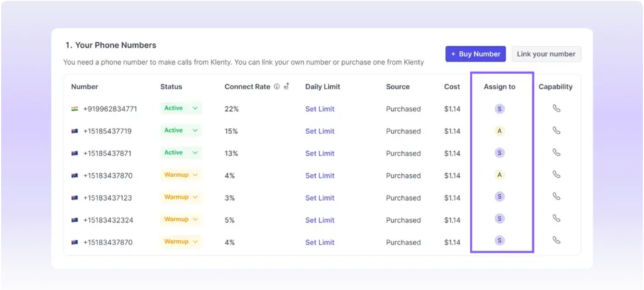Click the Connect Rate info icon
Image resolution: width=644 pixels, height=290 pixels.
tap(277, 87)
